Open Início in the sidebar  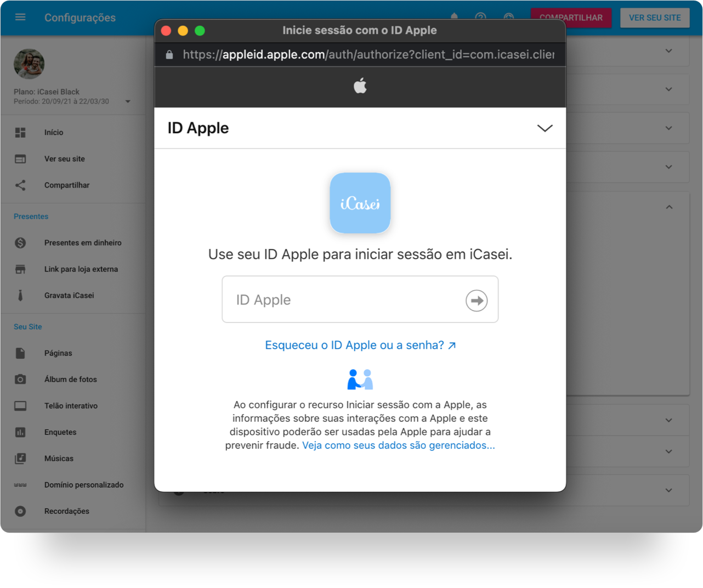tap(54, 132)
